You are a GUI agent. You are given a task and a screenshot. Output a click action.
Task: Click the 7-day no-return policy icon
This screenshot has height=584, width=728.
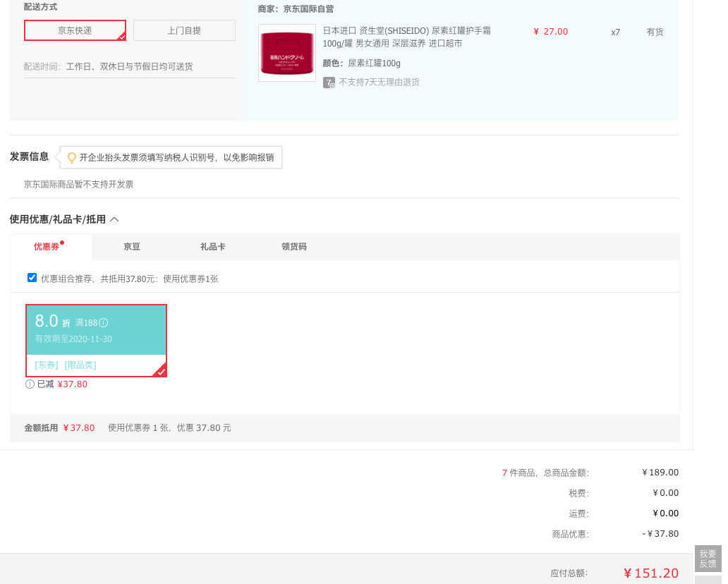(329, 83)
